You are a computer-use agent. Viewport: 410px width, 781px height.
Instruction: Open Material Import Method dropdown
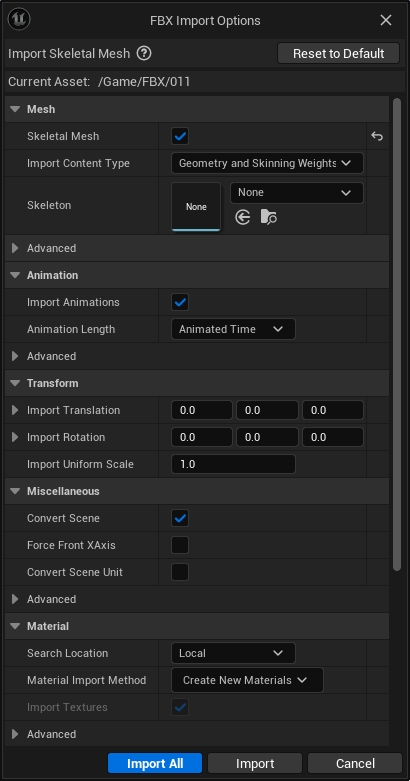(247, 680)
